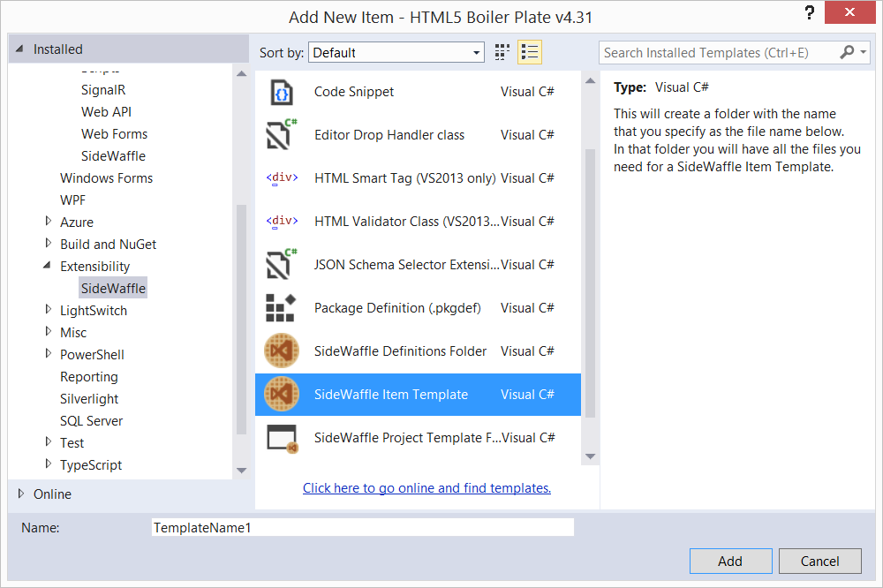Switch to small icons view
Image resolution: width=883 pixels, height=588 pixels.
[502, 52]
